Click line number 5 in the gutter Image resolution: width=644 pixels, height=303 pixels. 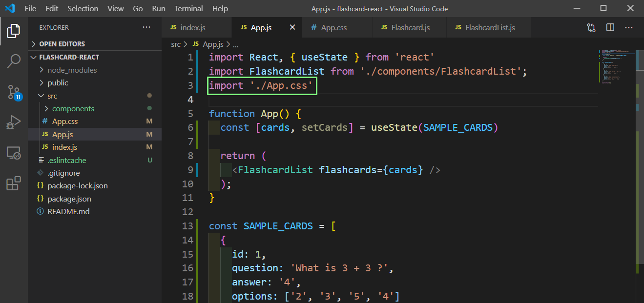tap(190, 114)
